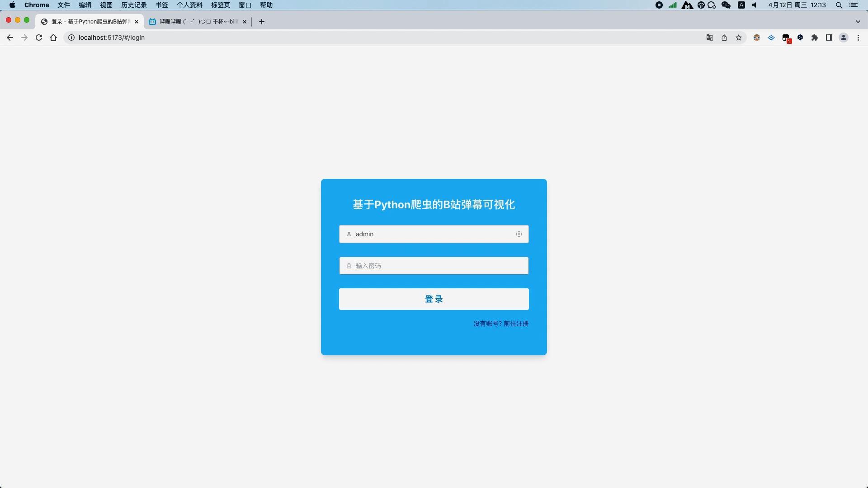Open the extensions puzzle icon

click(x=815, y=38)
